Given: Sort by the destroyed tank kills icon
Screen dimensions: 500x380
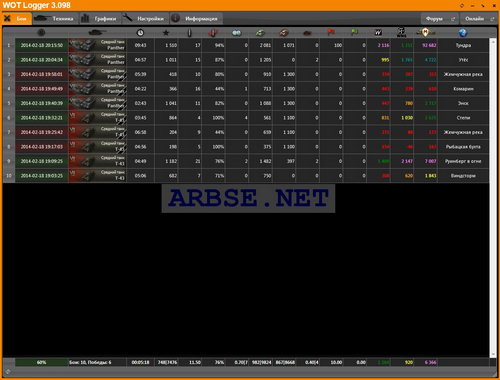Looking at the screenshot, I should coord(307,33).
